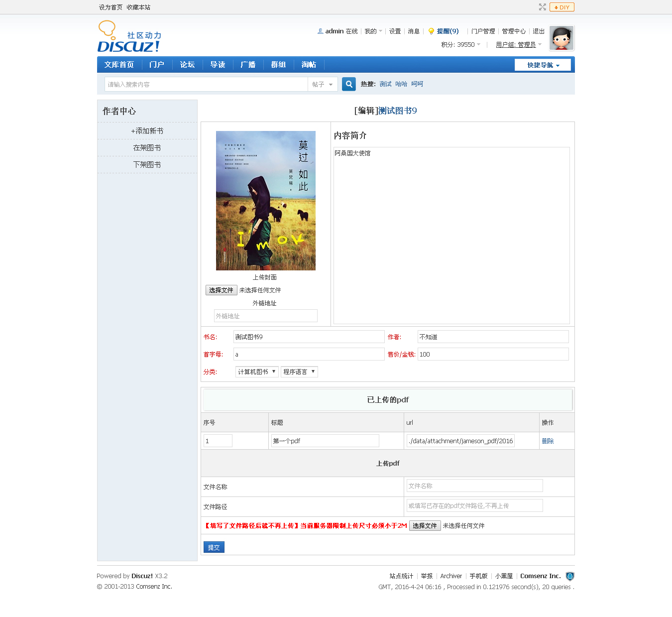Open the 计算机图书 category dropdown
This screenshot has height=617, width=672.
pos(257,371)
